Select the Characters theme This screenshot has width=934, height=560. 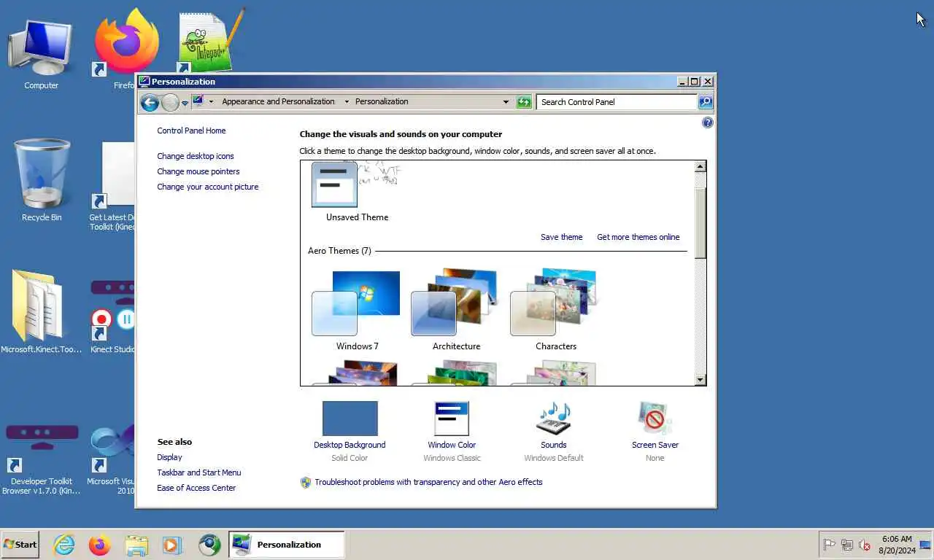(555, 310)
